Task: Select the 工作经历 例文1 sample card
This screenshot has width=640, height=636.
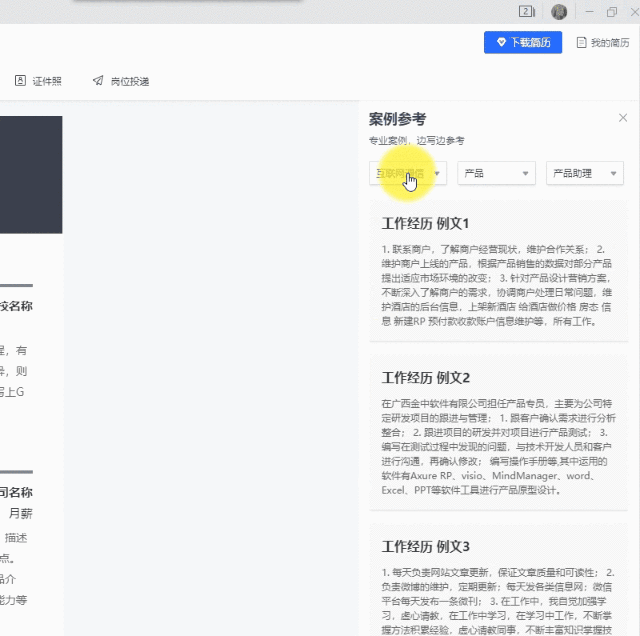Action: pyautogui.click(x=498, y=271)
